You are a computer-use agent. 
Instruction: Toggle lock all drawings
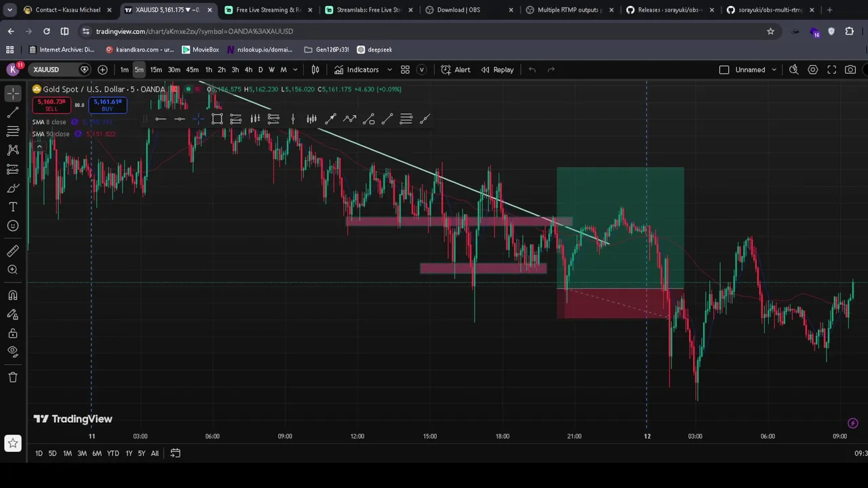13,333
